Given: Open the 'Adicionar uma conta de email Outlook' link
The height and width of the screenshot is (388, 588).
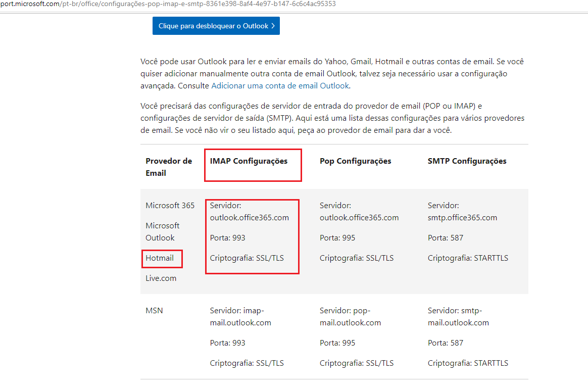Looking at the screenshot, I should tap(280, 86).
